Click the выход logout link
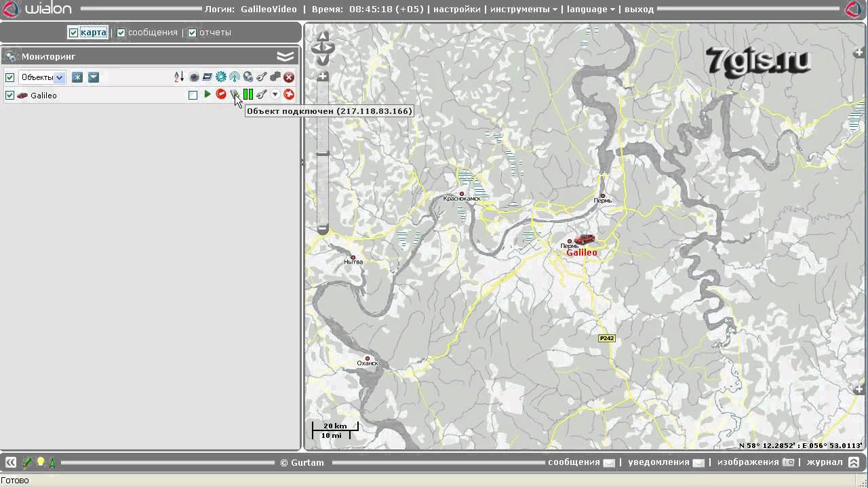 [639, 9]
